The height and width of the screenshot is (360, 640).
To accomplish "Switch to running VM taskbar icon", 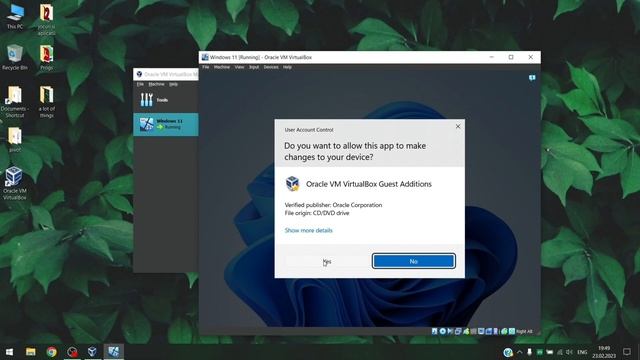I will coord(113,352).
